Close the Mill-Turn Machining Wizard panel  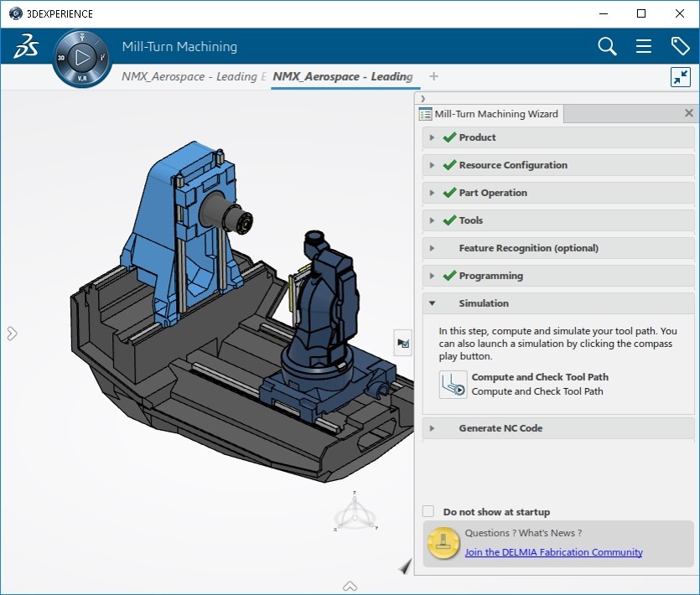coord(689,113)
